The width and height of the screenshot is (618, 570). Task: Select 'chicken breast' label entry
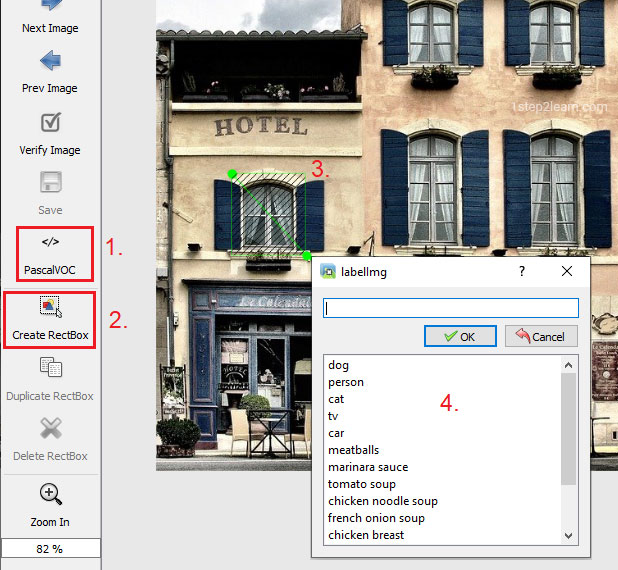366,535
